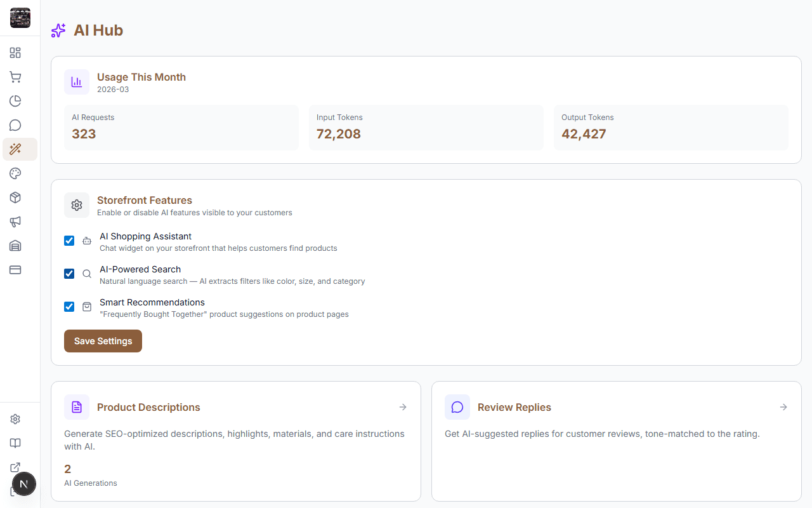The width and height of the screenshot is (812, 508).
Task: Click the megaphone marketing icon
Action: click(x=15, y=222)
